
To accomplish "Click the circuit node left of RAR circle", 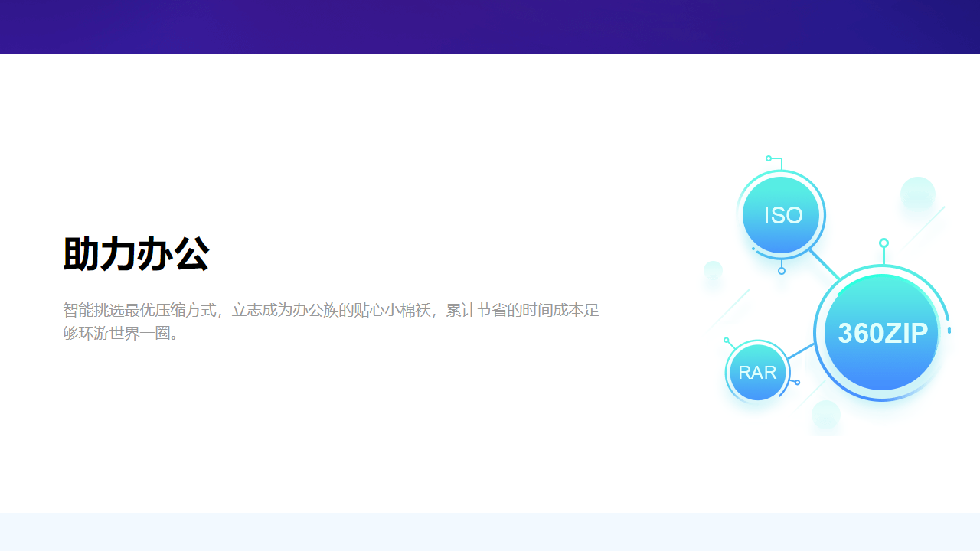I will (x=724, y=339).
